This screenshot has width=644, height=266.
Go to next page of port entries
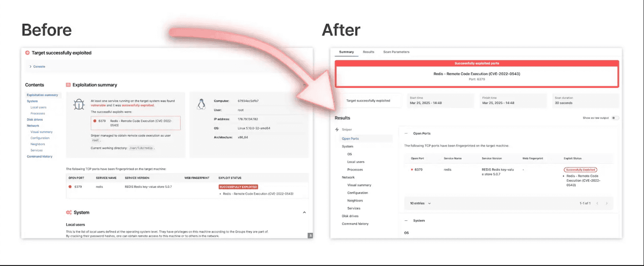pos(606,203)
